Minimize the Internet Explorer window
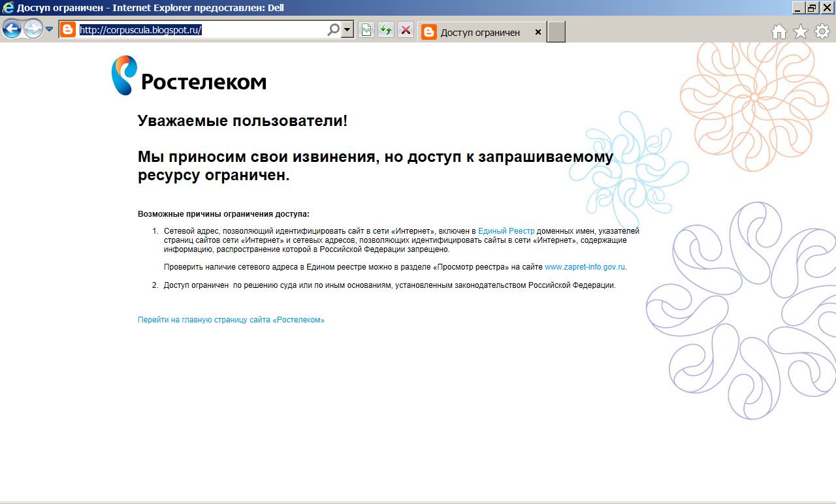The image size is (836, 504). coord(798,8)
